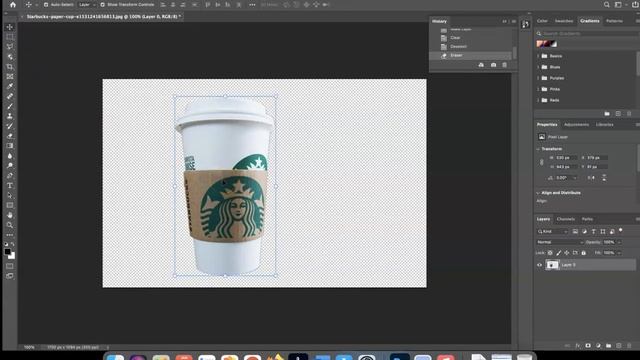
Task: Switch to the Paths tab
Action: click(x=587, y=219)
